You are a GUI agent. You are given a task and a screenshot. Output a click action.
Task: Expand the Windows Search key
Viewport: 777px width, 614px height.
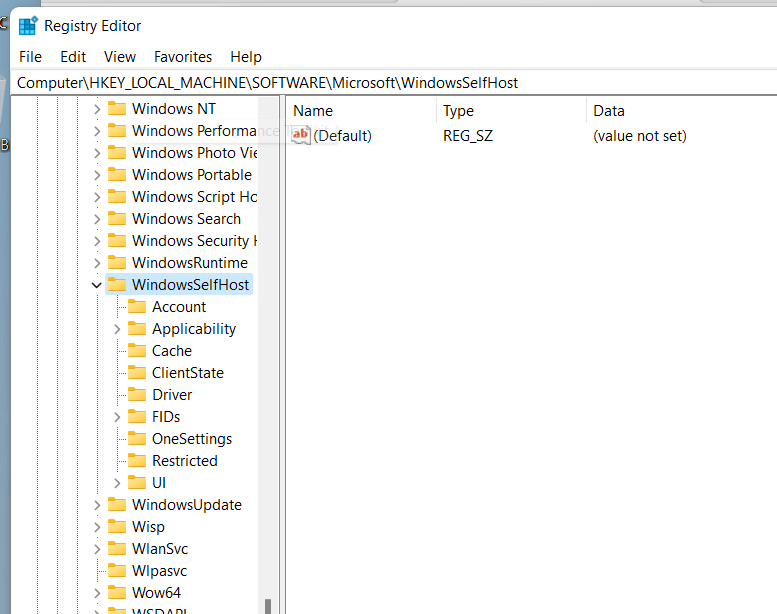pyautogui.click(x=97, y=219)
